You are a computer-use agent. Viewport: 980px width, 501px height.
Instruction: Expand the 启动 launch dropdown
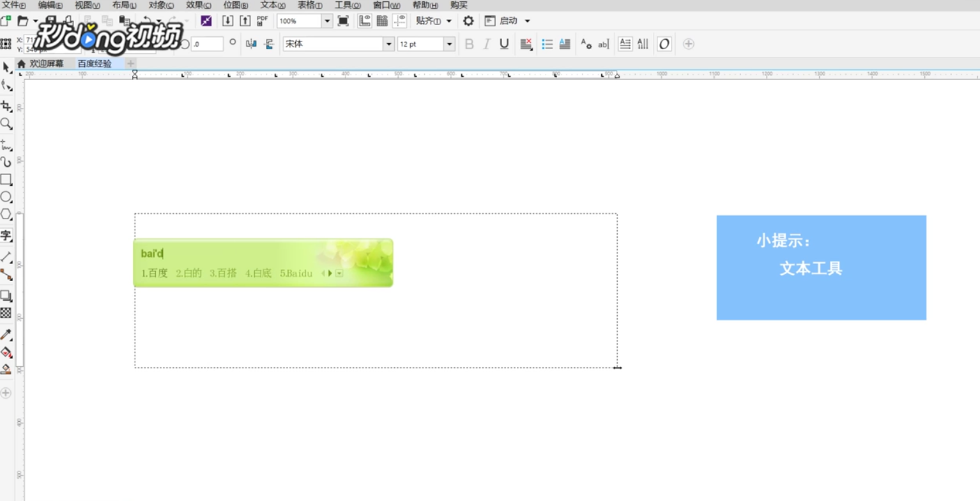[527, 21]
